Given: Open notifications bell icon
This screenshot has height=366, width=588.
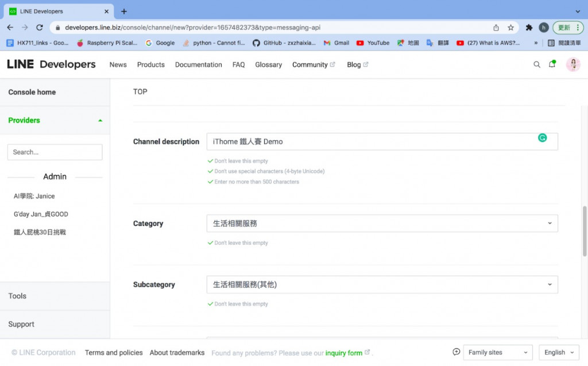Looking at the screenshot, I should pyautogui.click(x=552, y=64).
